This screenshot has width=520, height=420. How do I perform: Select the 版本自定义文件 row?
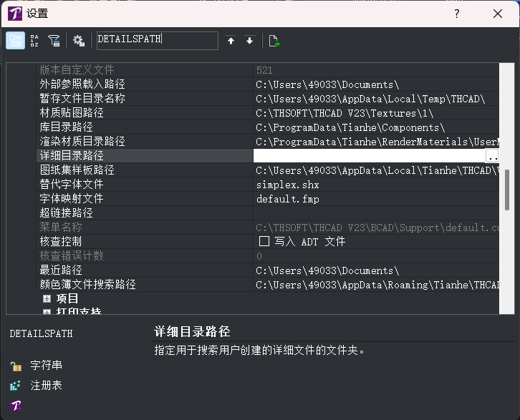point(268,70)
